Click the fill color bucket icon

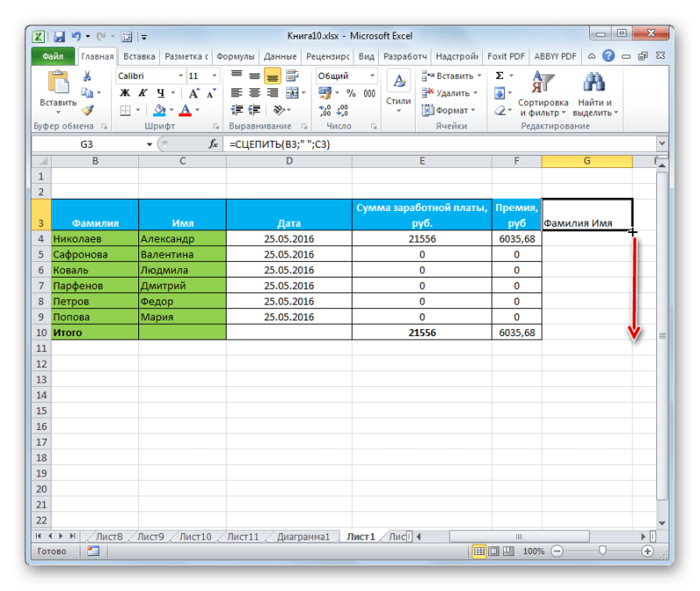(x=159, y=110)
